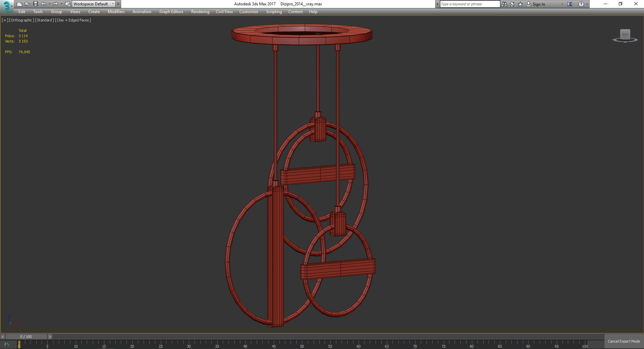Click the [+] viewport general label
This screenshot has height=349, width=644.
tap(5, 20)
